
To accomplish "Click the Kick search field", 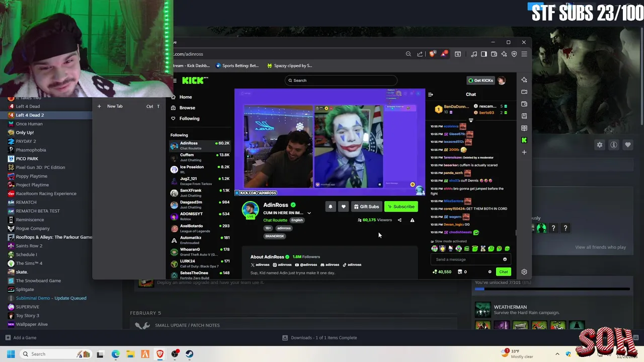I will pyautogui.click(x=341, y=80).
